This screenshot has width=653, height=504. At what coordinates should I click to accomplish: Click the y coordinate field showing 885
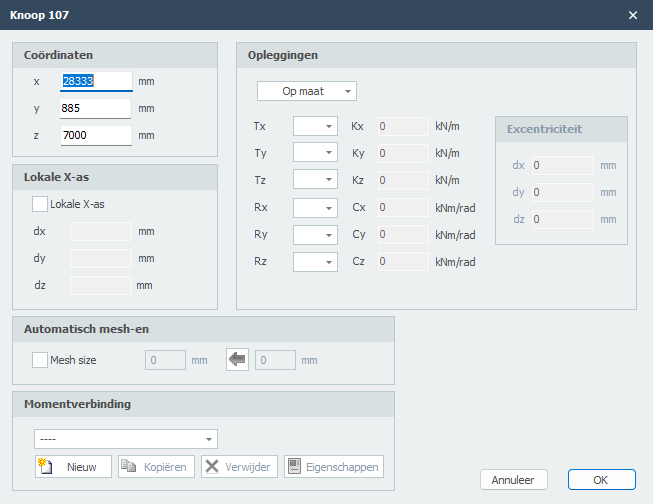click(x=96, y=108)
